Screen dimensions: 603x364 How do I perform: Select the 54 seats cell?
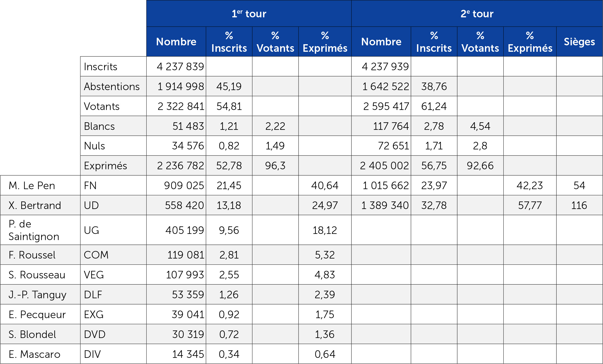coord(579,185)
